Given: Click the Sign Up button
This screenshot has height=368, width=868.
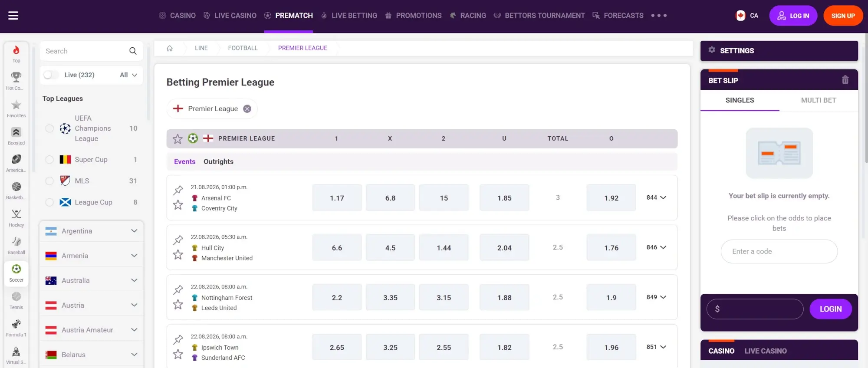Looking at the screenshot, I should point(843,16).
